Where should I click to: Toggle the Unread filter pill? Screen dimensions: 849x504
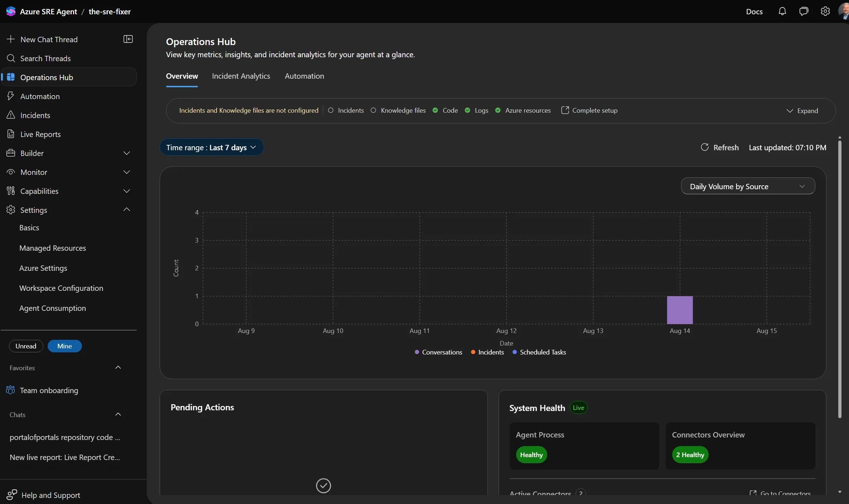click(26, 346)
